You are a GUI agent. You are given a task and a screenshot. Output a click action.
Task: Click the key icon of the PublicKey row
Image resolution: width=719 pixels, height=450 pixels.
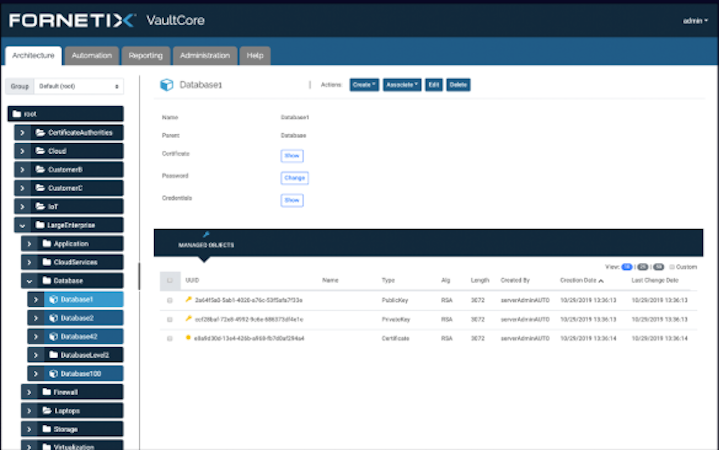point(188,300)
